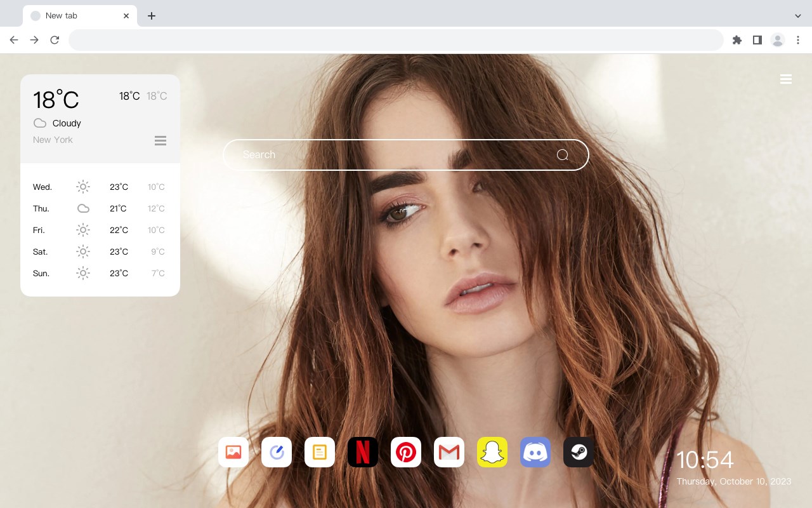Click the 7°C low for Sunday

point(158,273)
